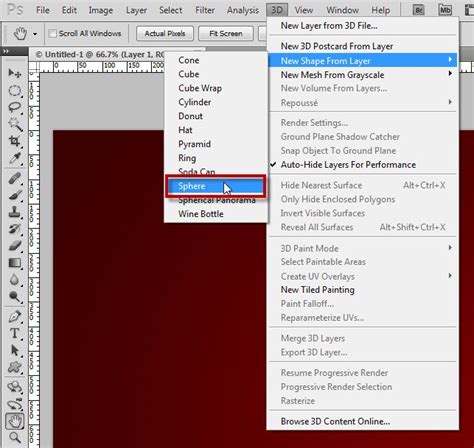Image resolution: width=474 pixels, height=448 pixels.
Task: Click the Photoshop Ps logo icon
Action: 15,10
